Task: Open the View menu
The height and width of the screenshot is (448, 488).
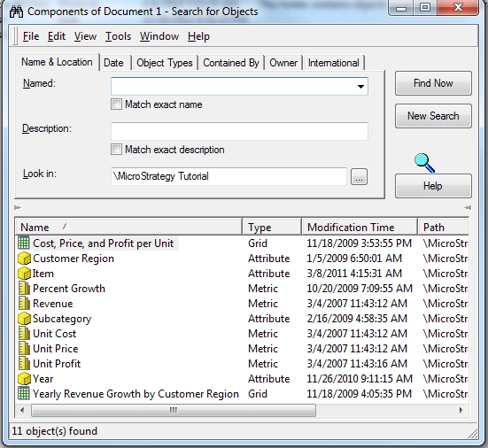Action: pos(85,36)
